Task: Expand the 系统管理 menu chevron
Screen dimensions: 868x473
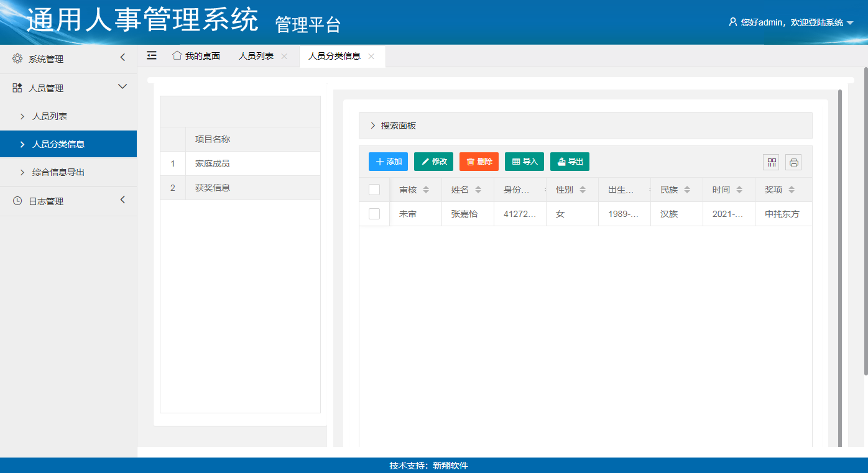Action: [x=122, y=58]
